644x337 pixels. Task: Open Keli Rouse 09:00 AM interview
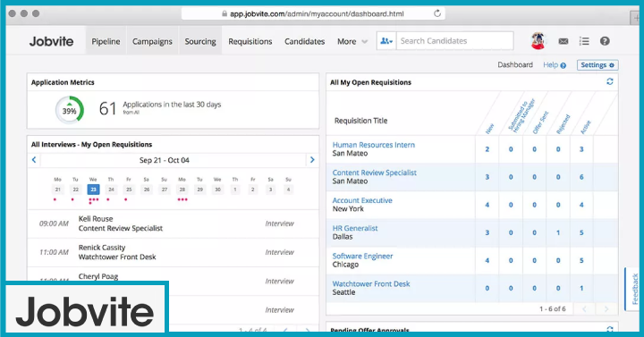(x=173, y=223)
